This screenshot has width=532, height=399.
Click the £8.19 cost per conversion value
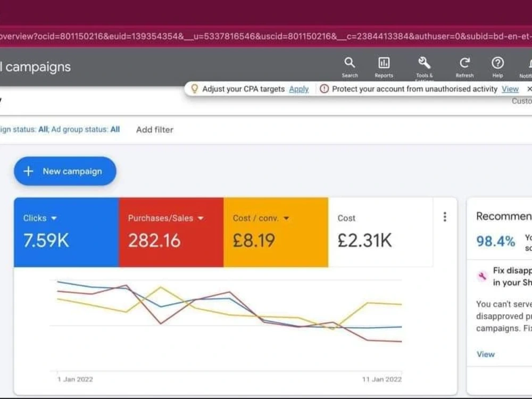254,240
